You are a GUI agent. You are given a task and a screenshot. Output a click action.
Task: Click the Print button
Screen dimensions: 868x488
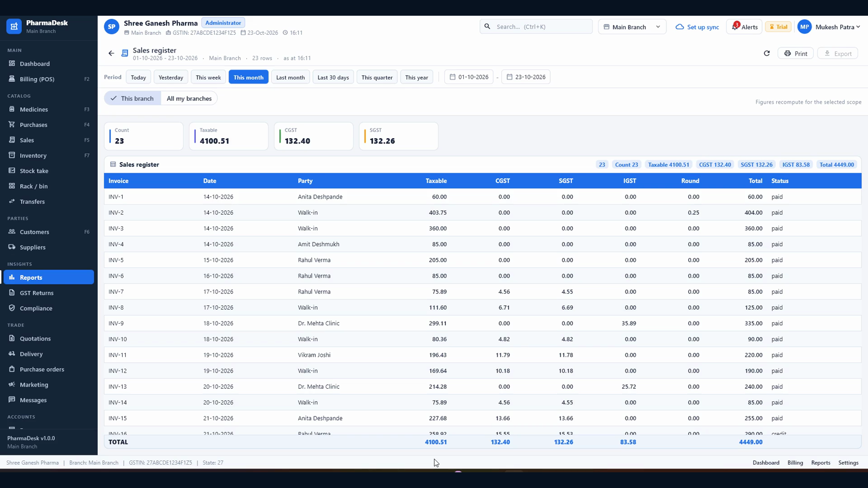[x=795, y=53]
